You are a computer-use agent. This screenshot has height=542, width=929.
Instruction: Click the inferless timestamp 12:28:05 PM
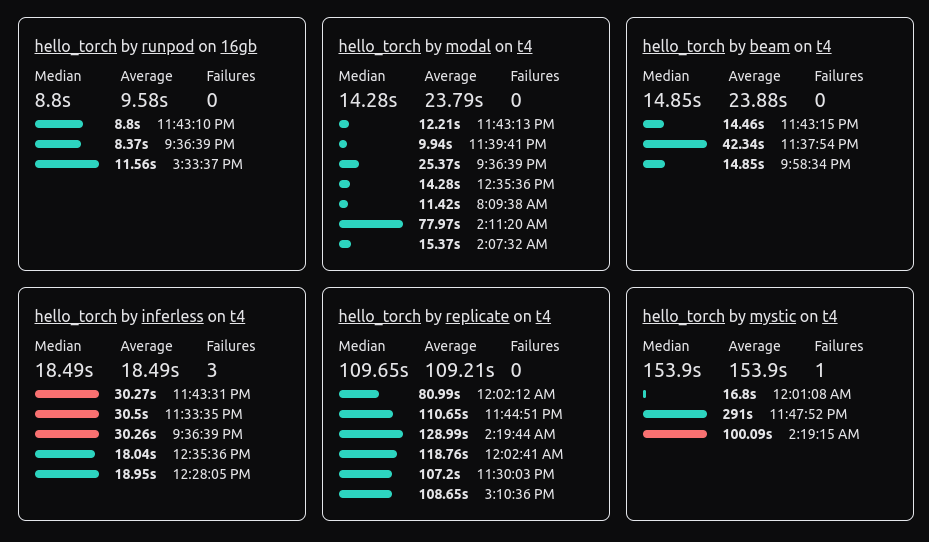click(212, 474)
